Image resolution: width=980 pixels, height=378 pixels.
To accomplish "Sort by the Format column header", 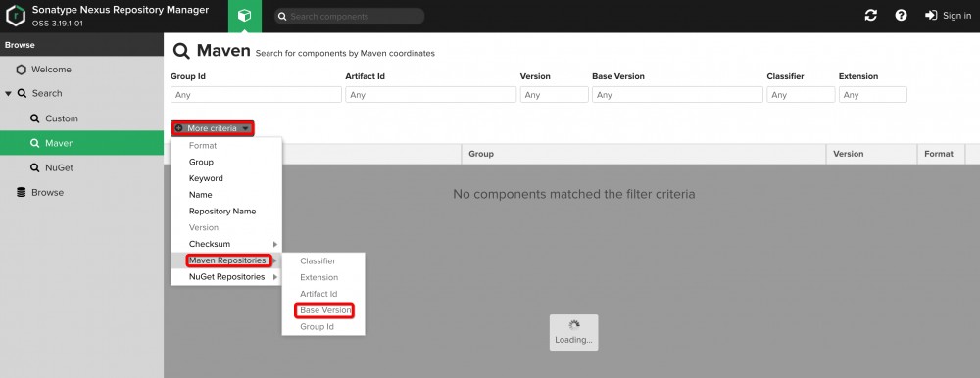I will point(941,154).
